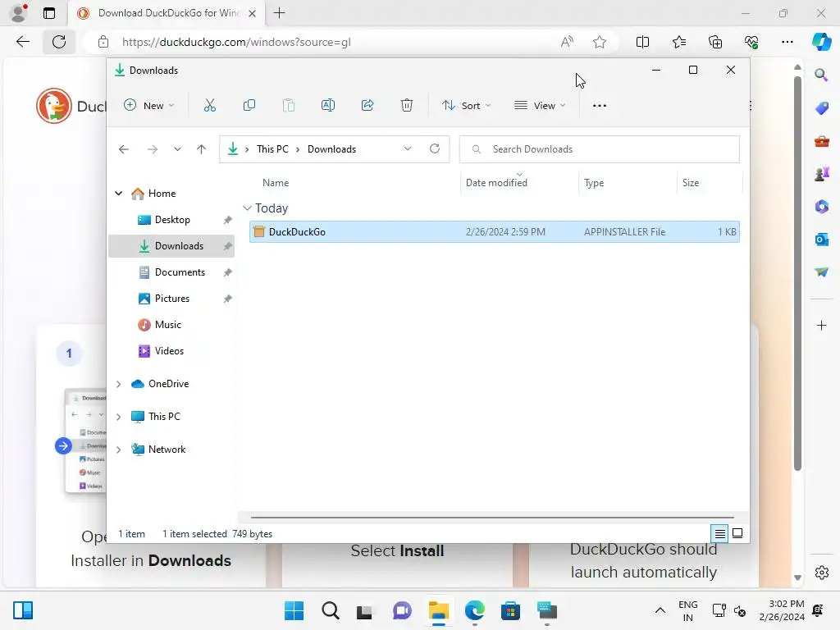
Task: Add page to favorites with the star icon
Action: pyautogui.click(x=600, y=42)
